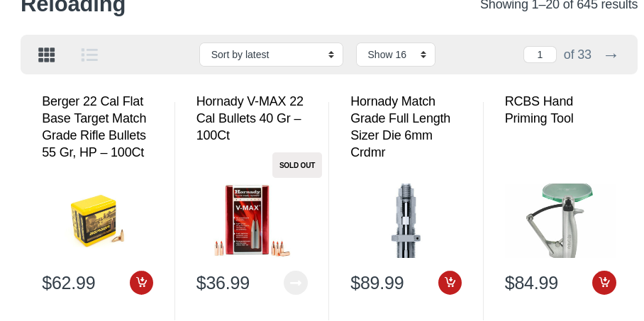Switch to list view layout
644x321 pixels.
89,55
